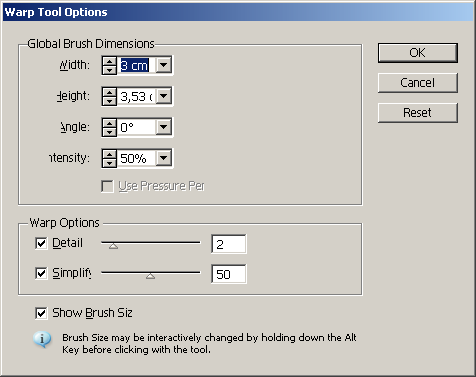This screenshot has width=476, height=377.
Task: Click the OK button
Action: [x=418, y=53]
